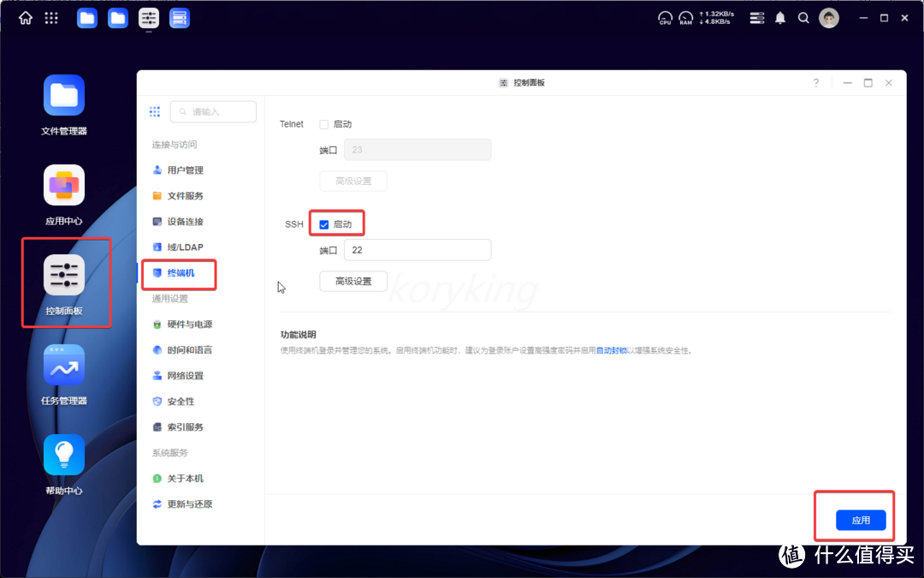Open the 自动封锁 link in the description

click(612, 349)
